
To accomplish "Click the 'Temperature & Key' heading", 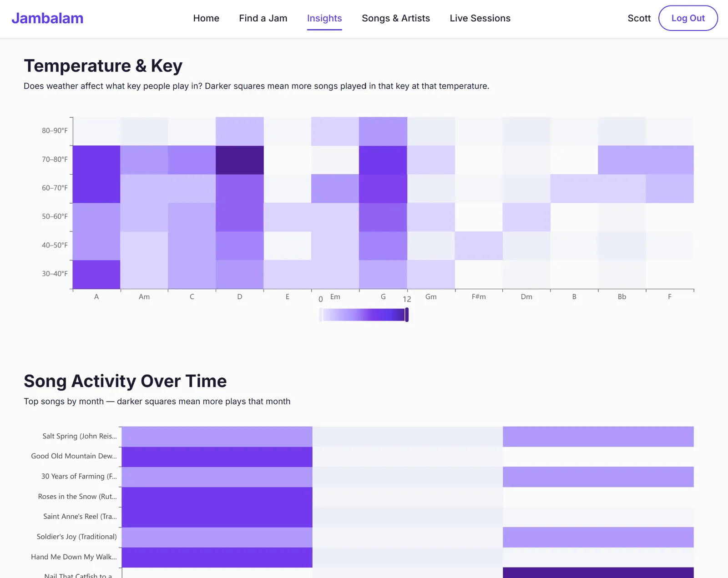I will (x=103, y=66).
